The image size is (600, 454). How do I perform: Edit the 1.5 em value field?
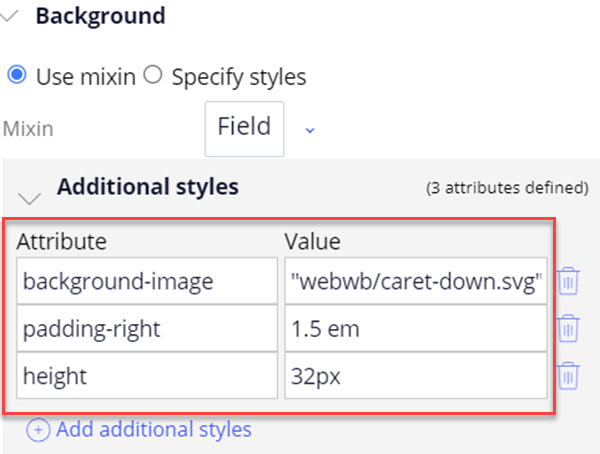pyautogui.click(x=416, y=328)
